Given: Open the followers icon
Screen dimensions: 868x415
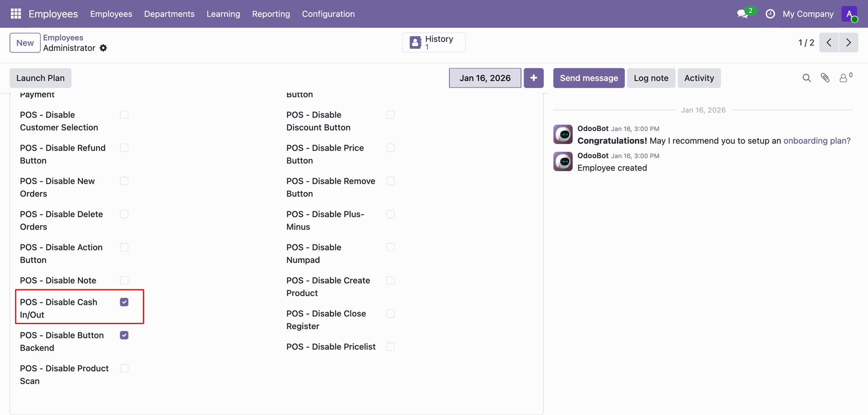Looking at the screenshot, I should click(x=844, y=78).
